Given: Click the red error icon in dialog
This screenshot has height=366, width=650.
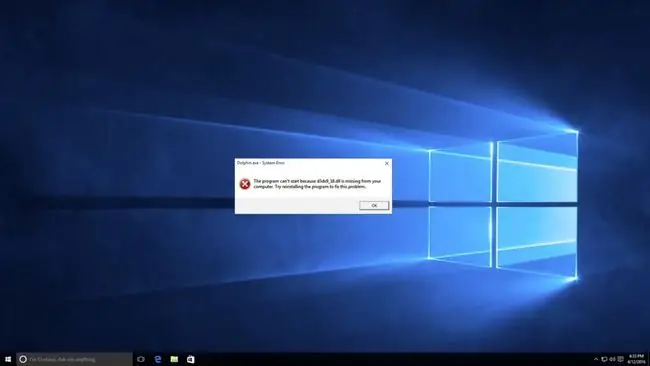Looking at the screenshot, I should [x=245, y=184].
